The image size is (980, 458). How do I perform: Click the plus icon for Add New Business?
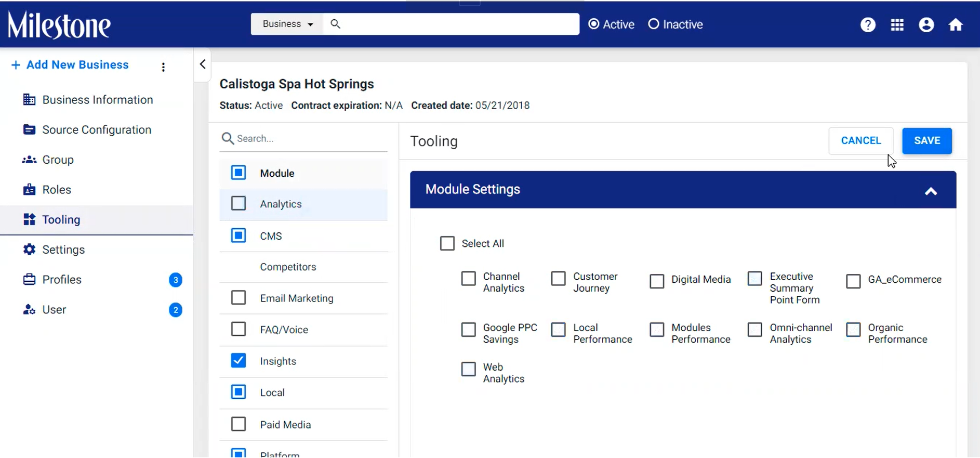[x=16, y=65]
